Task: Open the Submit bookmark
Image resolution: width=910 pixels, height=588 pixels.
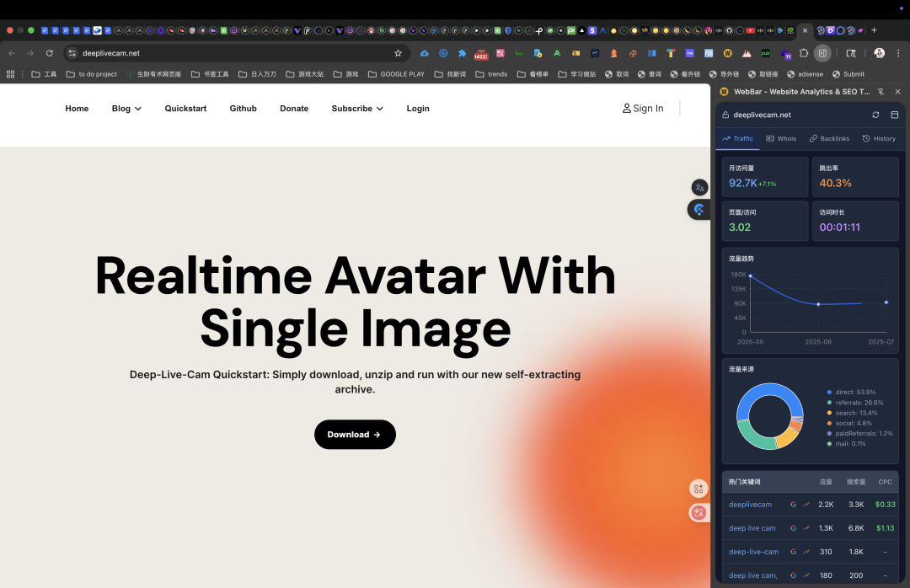Action: coord(848,74)
